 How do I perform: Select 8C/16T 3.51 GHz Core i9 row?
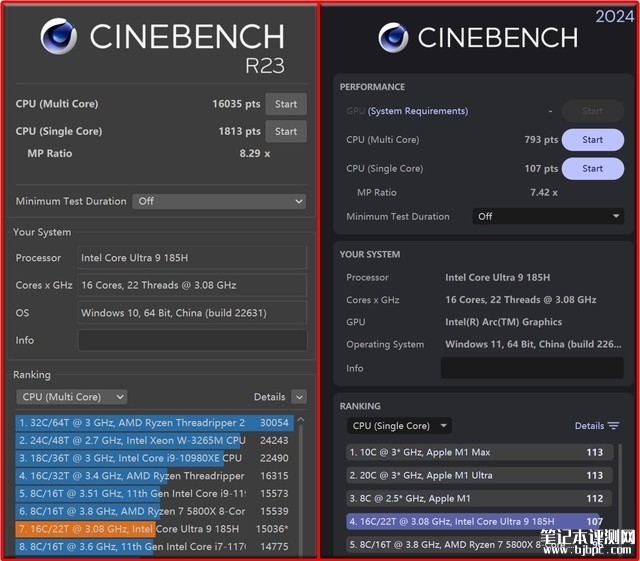click(x=155, y=493)
